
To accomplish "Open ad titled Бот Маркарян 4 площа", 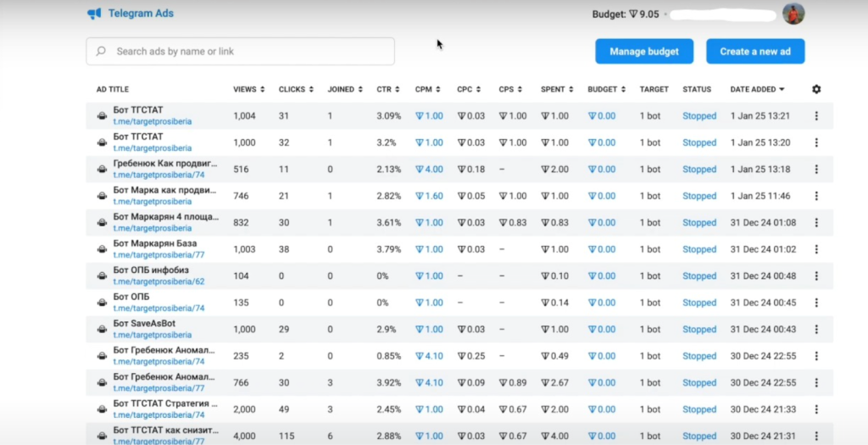I will coord(165,216).
